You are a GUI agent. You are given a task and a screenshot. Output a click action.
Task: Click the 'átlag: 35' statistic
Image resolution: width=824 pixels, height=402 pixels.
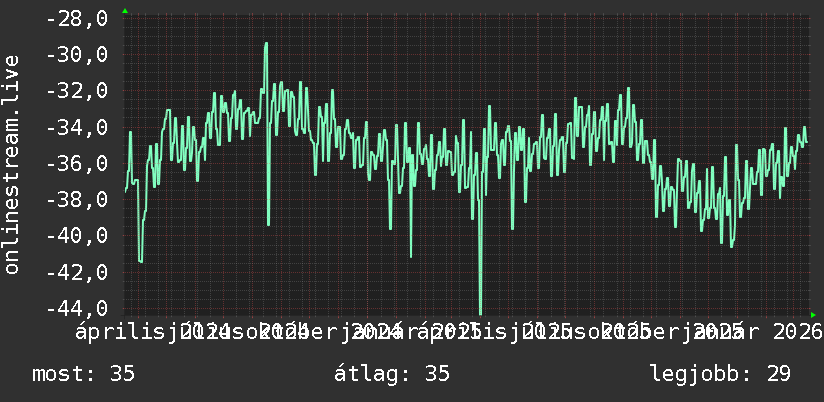click(x=392, y=374)
